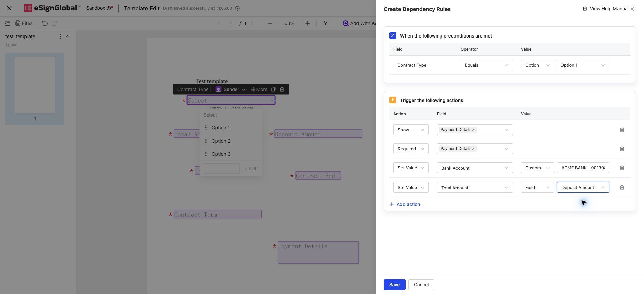The image size is (644, 294).
Task: Zoom out with the minus icon
Action: (x=270, y=23)
